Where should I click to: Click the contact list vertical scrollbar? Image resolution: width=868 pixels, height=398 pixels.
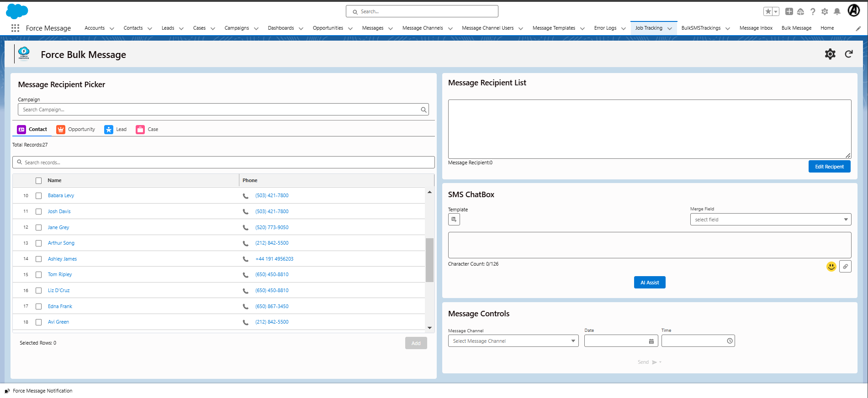(x=429, y=260)
